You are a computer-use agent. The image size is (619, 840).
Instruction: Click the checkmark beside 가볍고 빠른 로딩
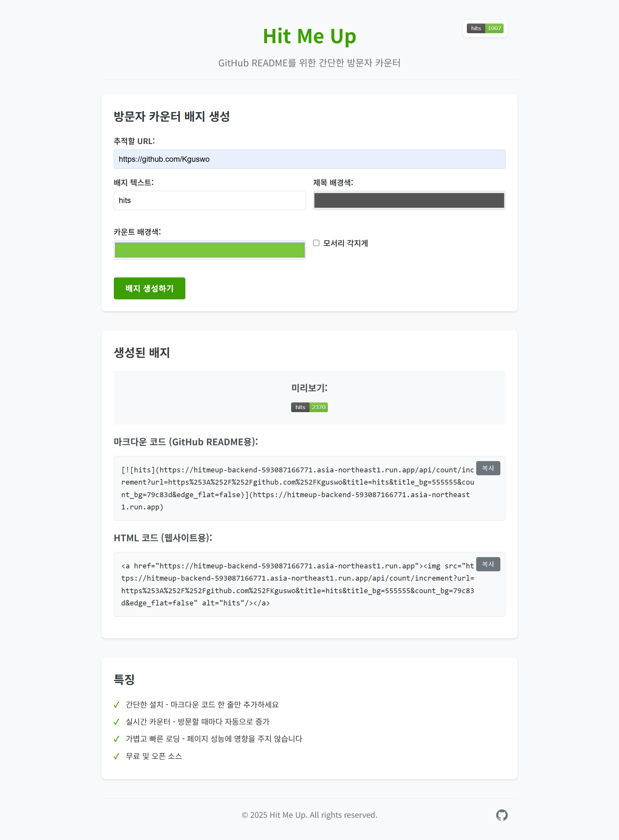pyautogui.click(x=116, y=739)
